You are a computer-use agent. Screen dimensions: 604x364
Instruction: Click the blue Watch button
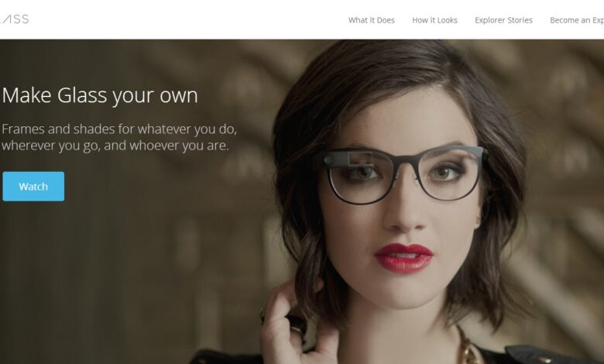tap(33, 187)
